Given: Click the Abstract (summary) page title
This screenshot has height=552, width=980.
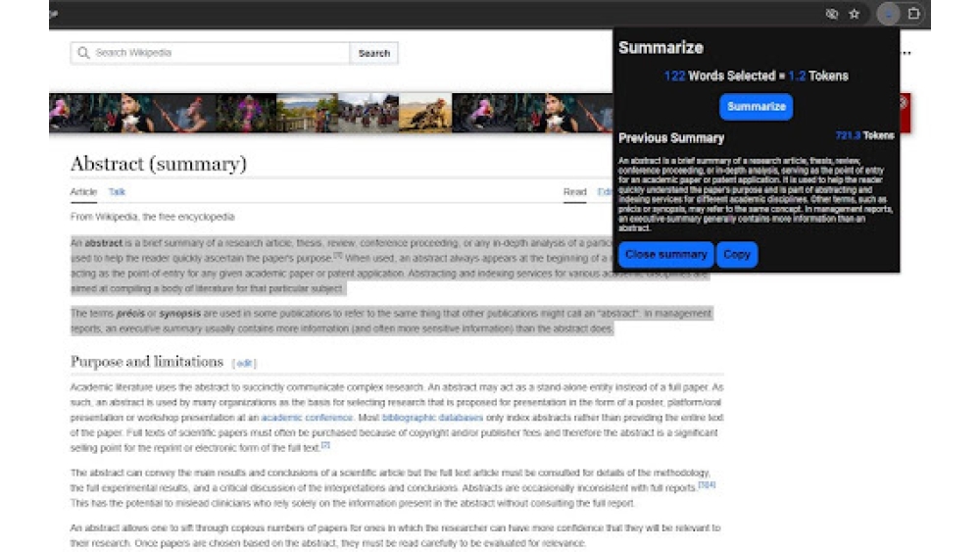Looking at the screenshot, I should coord(158,164).
